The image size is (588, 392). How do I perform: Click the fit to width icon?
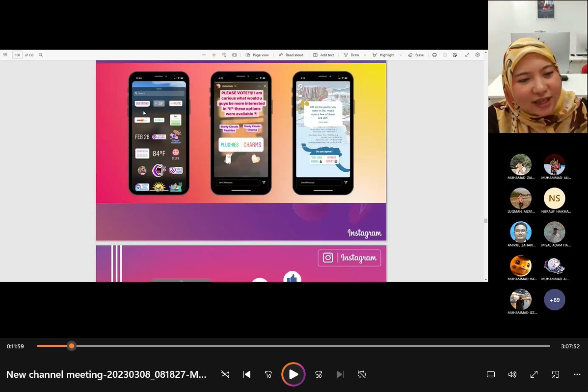click(x=235, y=55)
